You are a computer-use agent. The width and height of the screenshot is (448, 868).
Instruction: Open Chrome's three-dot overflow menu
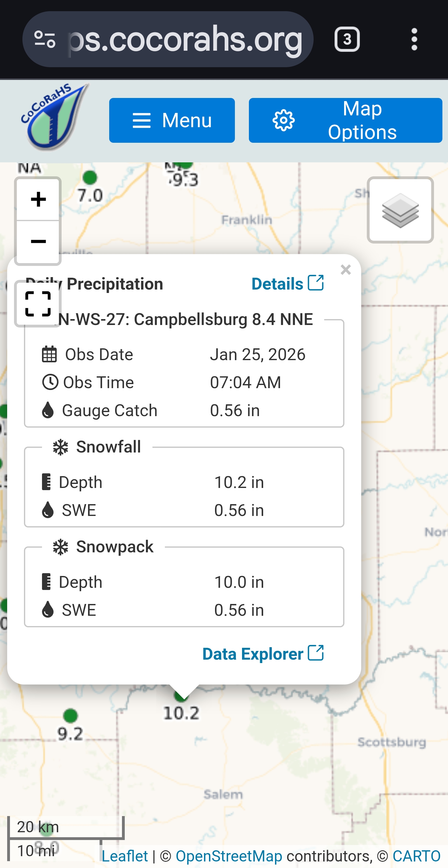click(x=414, y=39)
